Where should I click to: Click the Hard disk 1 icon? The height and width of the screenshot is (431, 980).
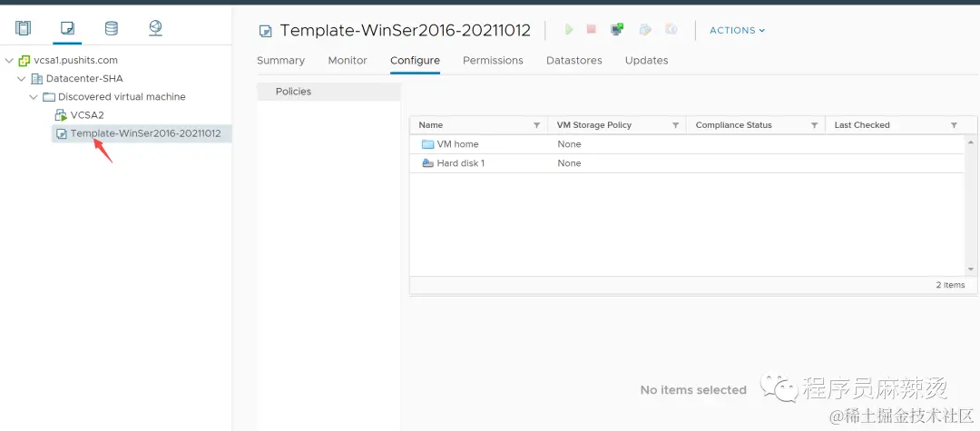pyautogui.click(x=427, y=163)
